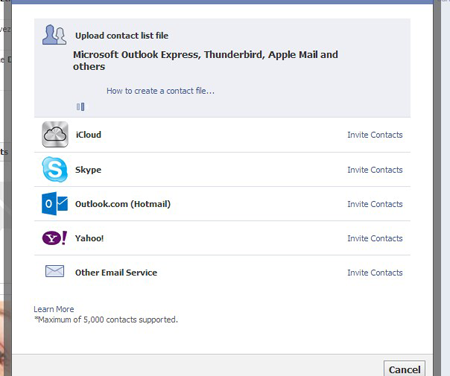
Task: Click the iCloud cloud icon
Action: pyautogui.click(x=55, y=134)
